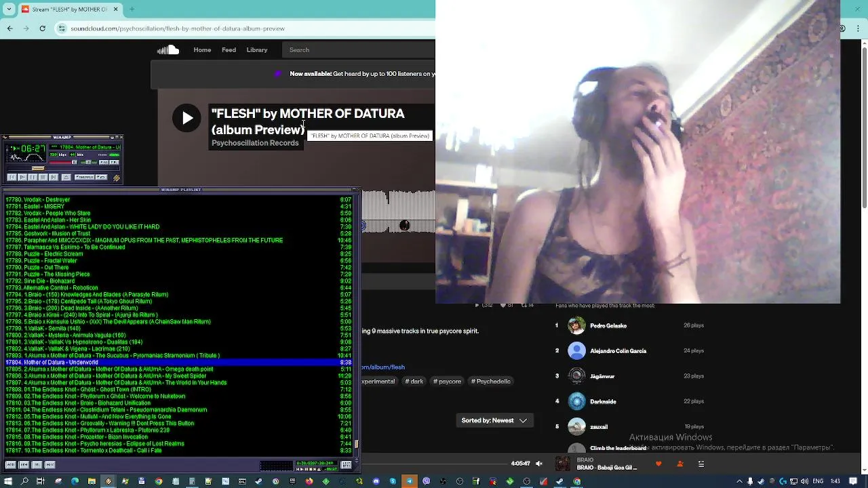Toggle the Winamp playlist window button
Viewport: 868px width, 488px height.
coord(114,162)
